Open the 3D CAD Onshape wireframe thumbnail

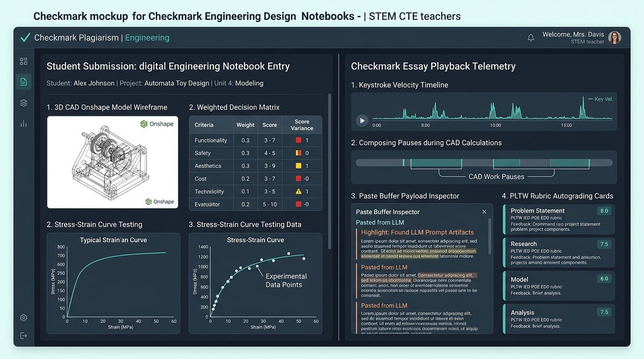[112, 162]
